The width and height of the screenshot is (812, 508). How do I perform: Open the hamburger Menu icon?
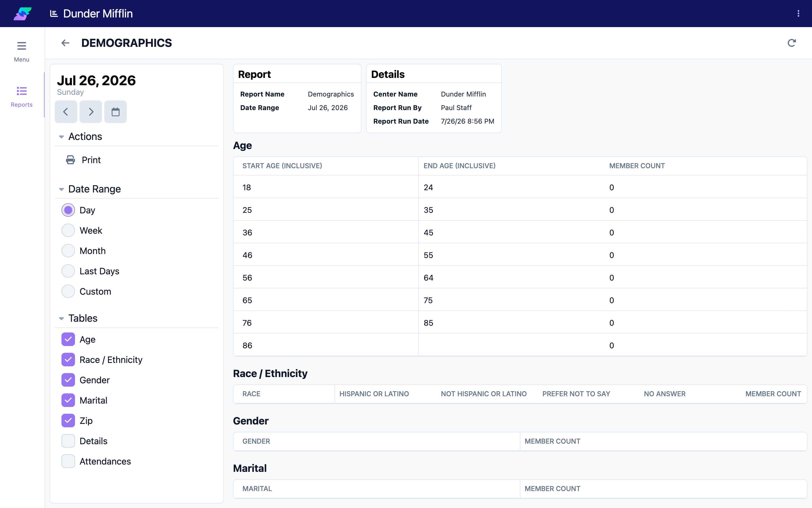pos(21,46)
